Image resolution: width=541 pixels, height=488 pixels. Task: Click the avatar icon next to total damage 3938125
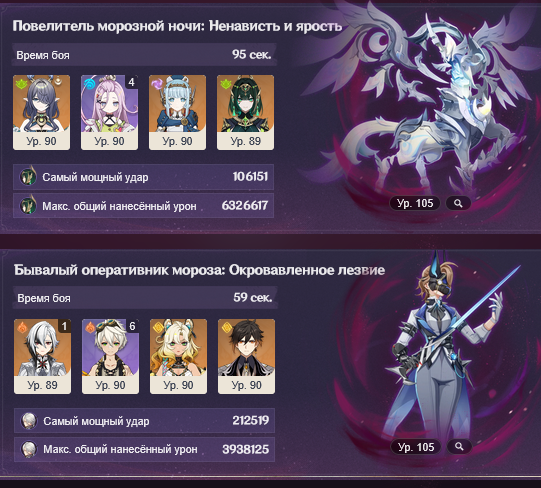coord(29,449)
